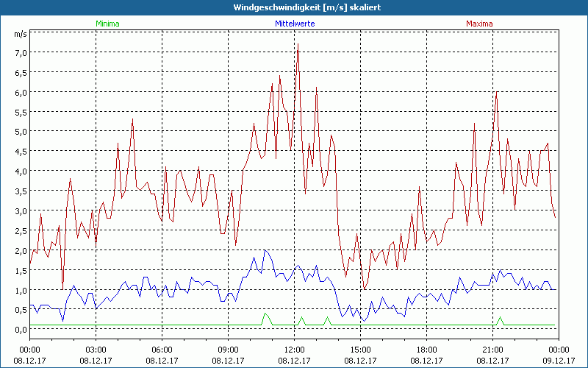
Task: Click the 03:00 time axis label
Action: click(x=96, y=350)
